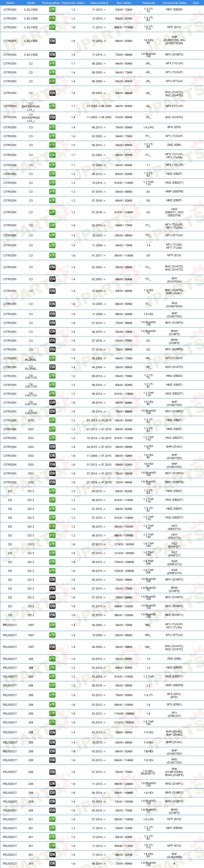Click petrol icon in Citroen DS3 HNZ (EB2DT) row
The image size is (204, 868).
(52, 438)
